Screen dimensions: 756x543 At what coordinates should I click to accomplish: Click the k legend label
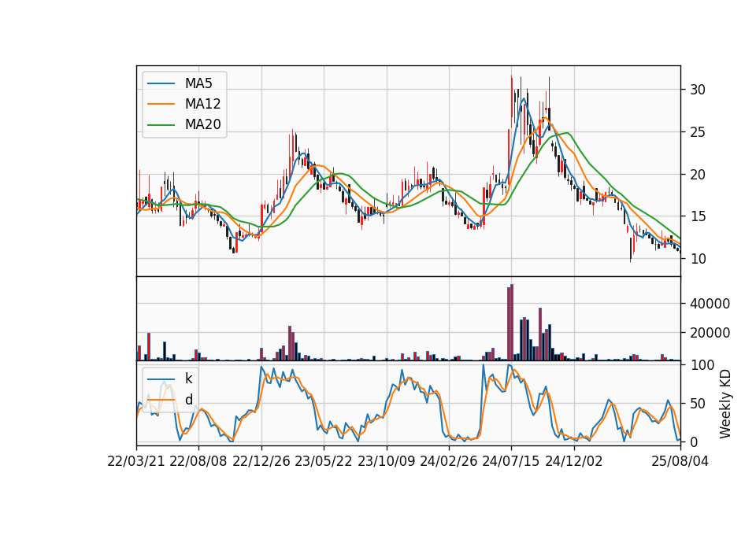click(x=188, y=379)
